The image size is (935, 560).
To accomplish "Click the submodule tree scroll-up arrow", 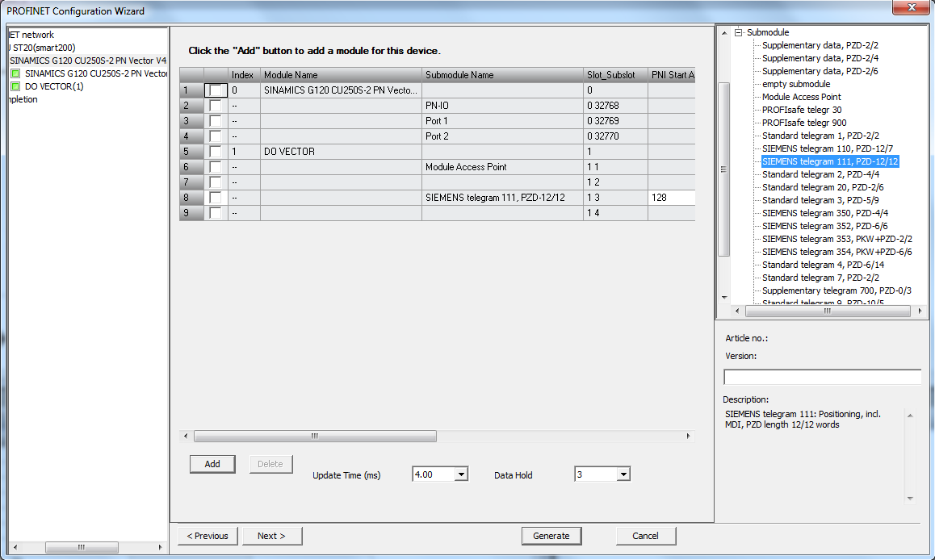I will pos(724,33).
